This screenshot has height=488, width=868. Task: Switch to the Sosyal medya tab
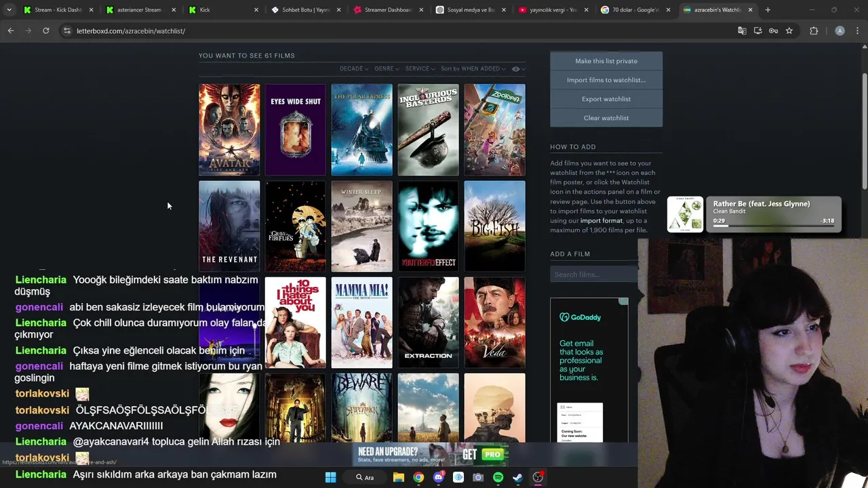(x=471, y=10)
